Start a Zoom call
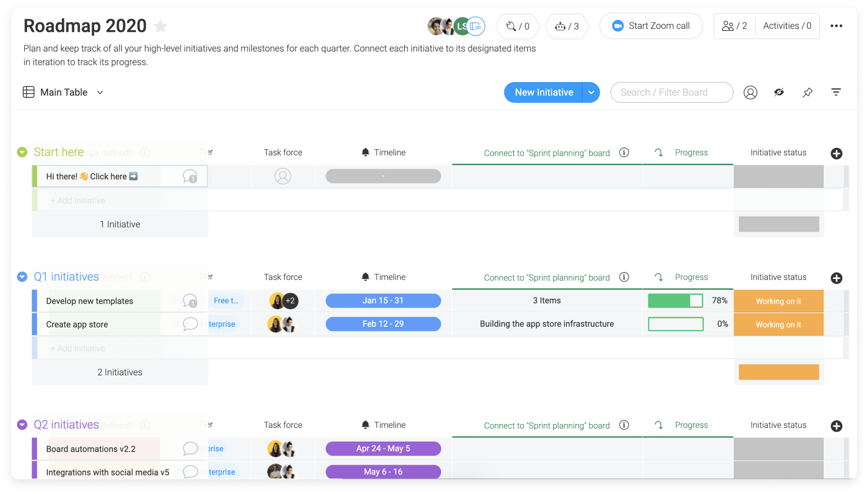Image resolution: width=868 pixels, height=494 pixels. 651,26
